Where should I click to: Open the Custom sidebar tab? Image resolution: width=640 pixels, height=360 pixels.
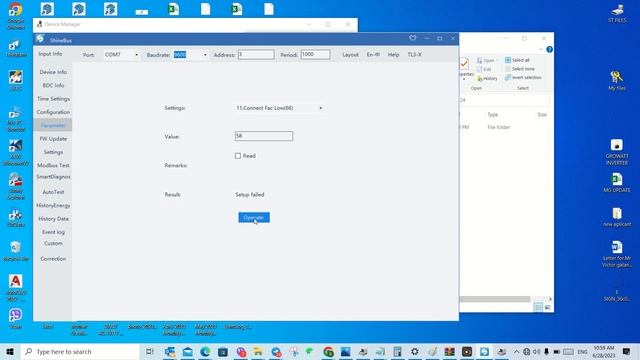53,243
